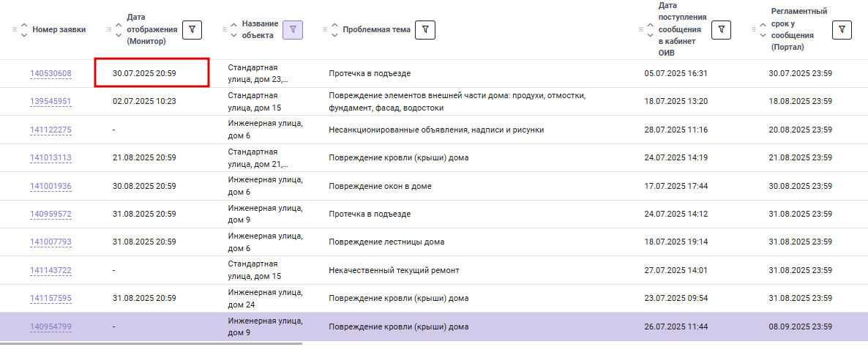
Task: Sort Проблемная тема column descending
Action: coord(334,35)
